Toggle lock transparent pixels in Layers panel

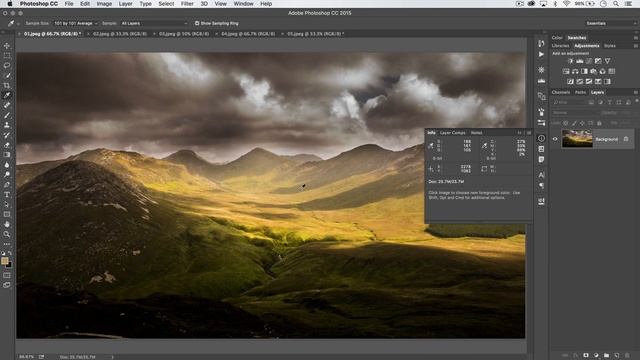pos(566,123)
